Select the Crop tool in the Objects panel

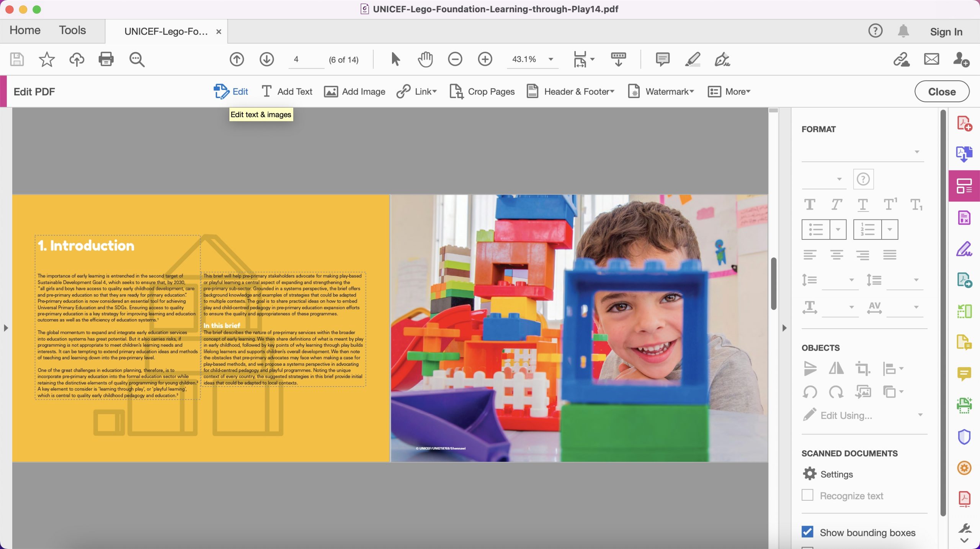[x=862, y=369]
